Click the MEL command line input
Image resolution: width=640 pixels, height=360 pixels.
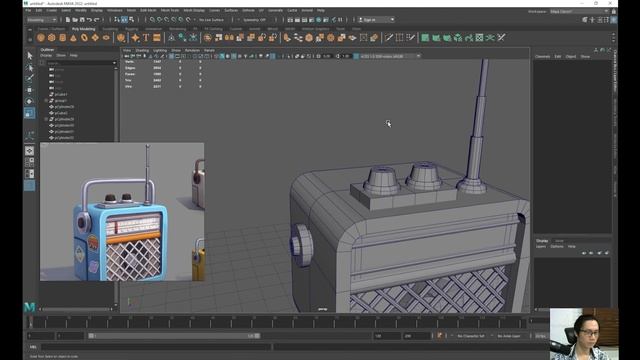156,347
